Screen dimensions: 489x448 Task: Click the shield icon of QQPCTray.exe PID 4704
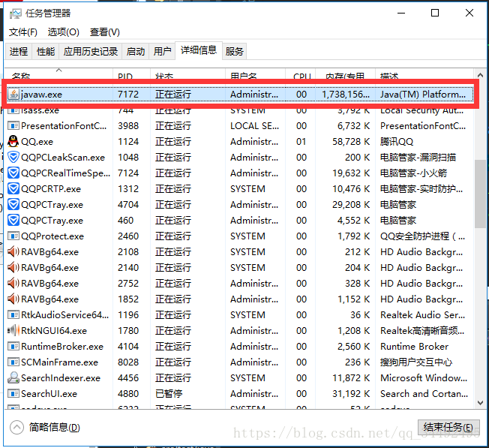tap(13, 204)
